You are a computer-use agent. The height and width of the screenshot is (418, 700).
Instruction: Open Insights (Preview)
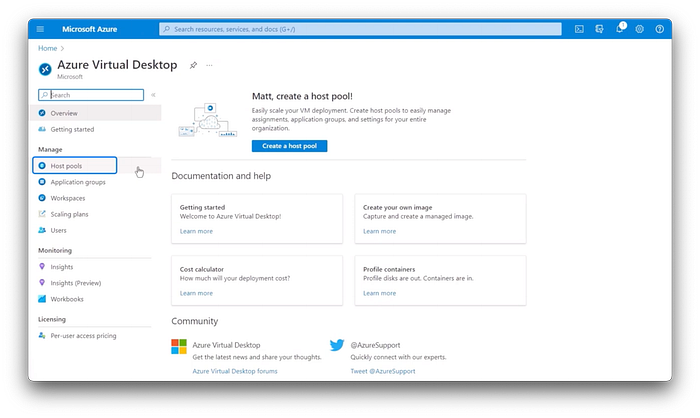(96, 283)
